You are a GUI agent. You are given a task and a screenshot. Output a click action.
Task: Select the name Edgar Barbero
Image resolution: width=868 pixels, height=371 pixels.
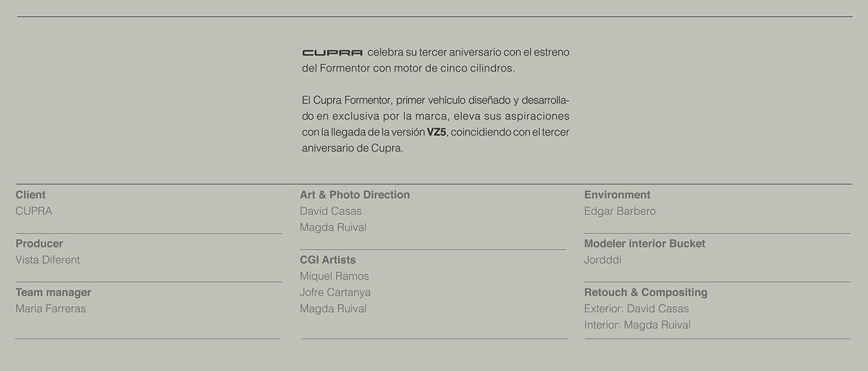coord(619,211)
